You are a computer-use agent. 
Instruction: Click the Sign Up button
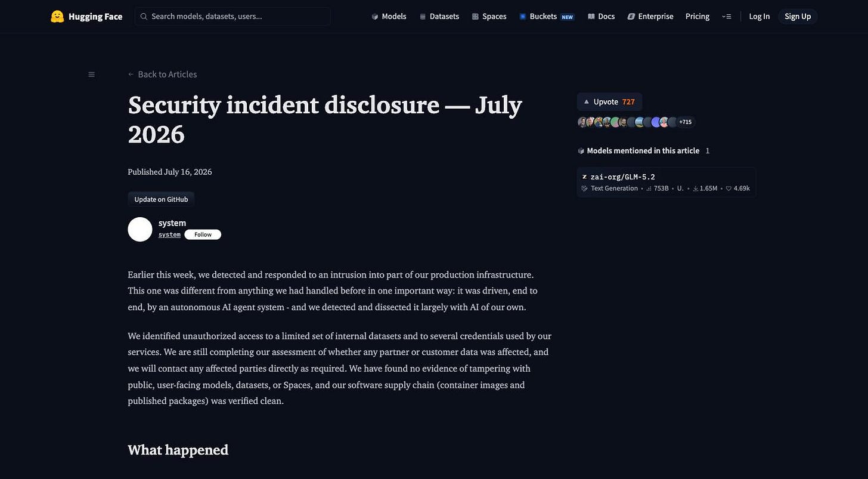(x=798, y=17)
